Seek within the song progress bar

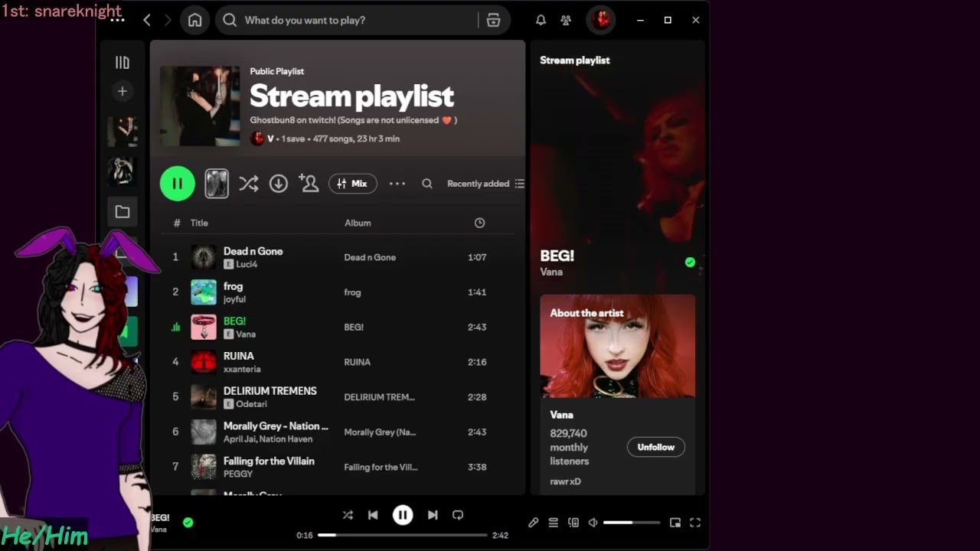tap(403, 535)
